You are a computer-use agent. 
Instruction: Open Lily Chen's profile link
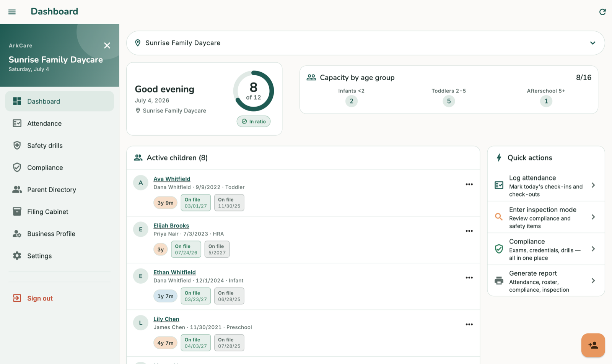coord(166,319)
